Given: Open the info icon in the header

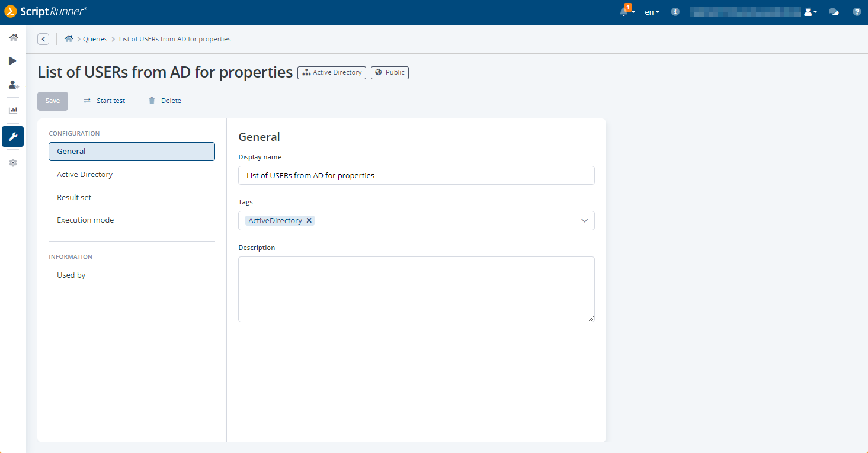Looking at the screenshot, I should pos(675,12).
